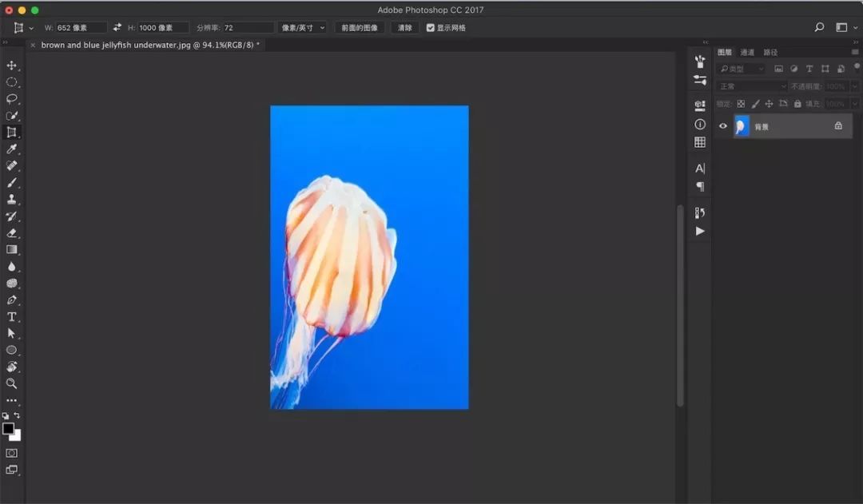This screenshot has width=863, height=504.
Task: Toggle transparent pixel lock on layers
Action: [x=742, y=103]
